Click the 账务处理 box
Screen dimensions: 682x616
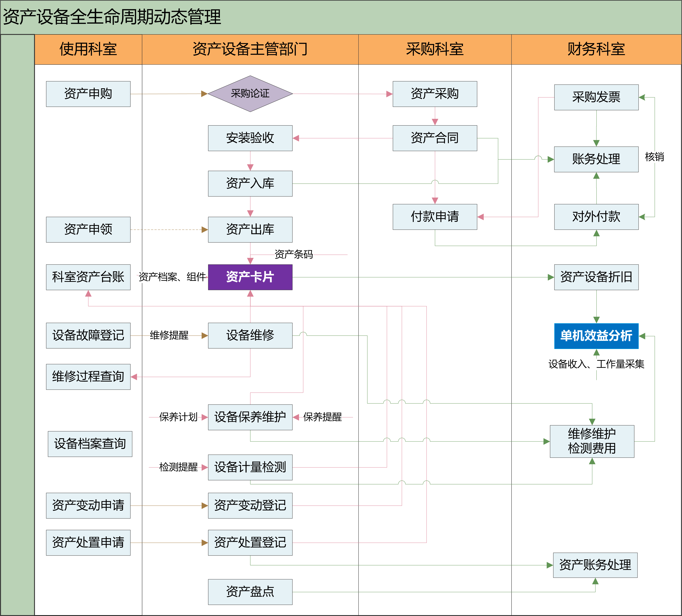(x=596, y=159)
